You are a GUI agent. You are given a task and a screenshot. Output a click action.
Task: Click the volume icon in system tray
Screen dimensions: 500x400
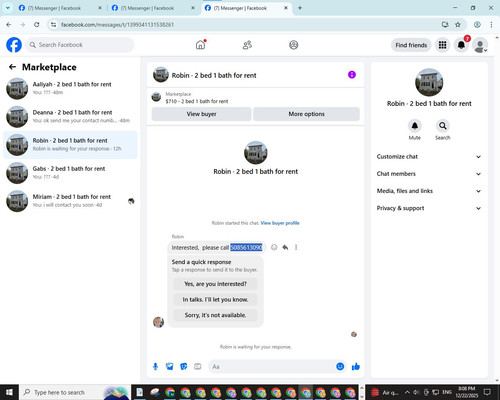[416, 392]
